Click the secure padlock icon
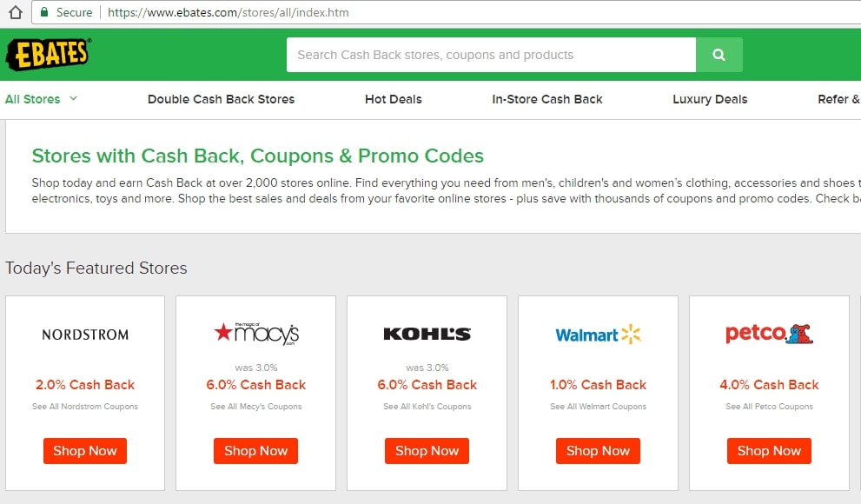861x504 pixels. (x=44, y=13)
